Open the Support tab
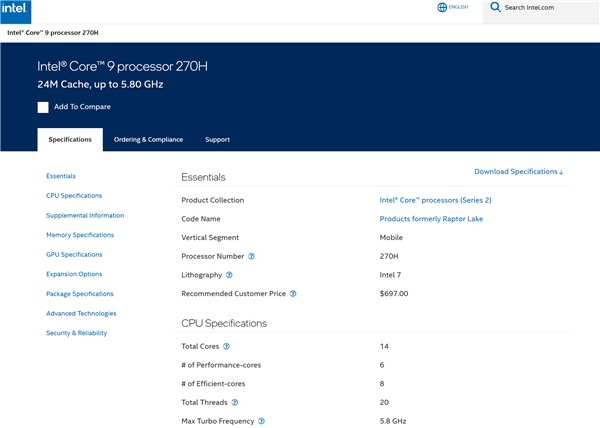600x428 pixels. tap(217, 140)
